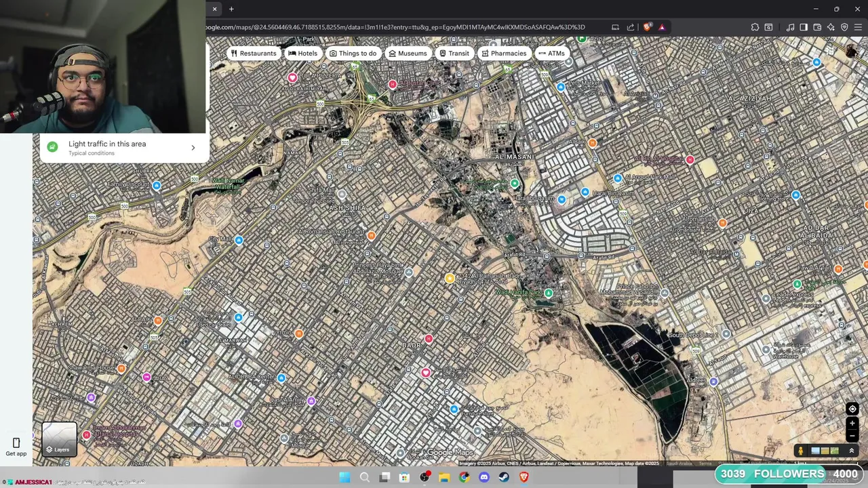Zoom in with the plus button
The image size is (868, 488).
(x=852, y=424)
